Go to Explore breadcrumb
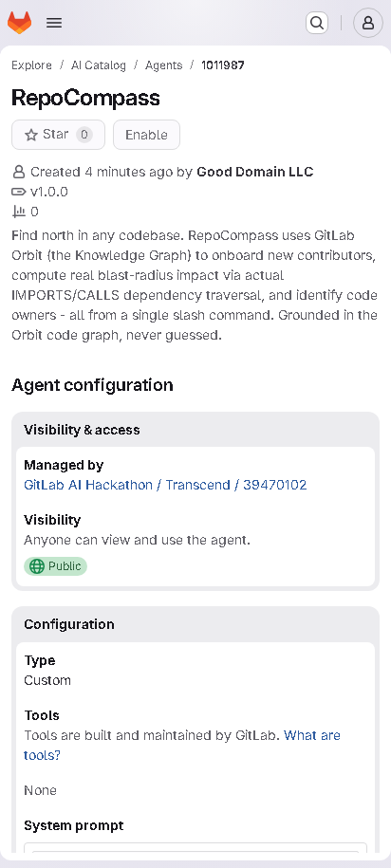 click(31, 65)
